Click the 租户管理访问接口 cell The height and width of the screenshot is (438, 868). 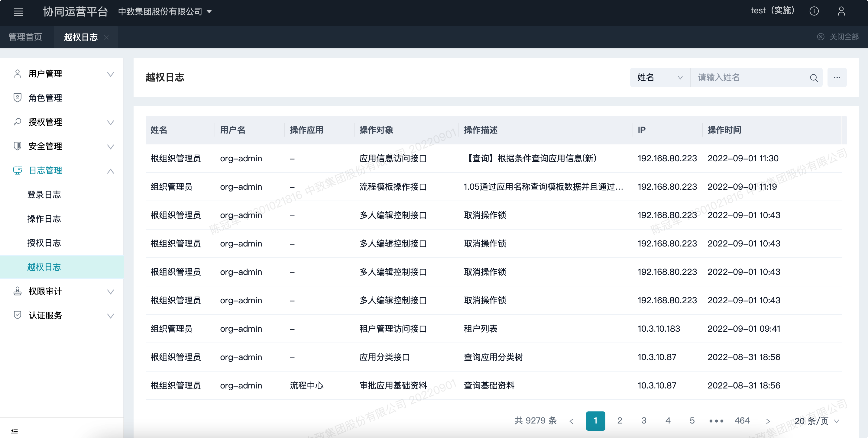pyautogui.click(x=393, y=329)
